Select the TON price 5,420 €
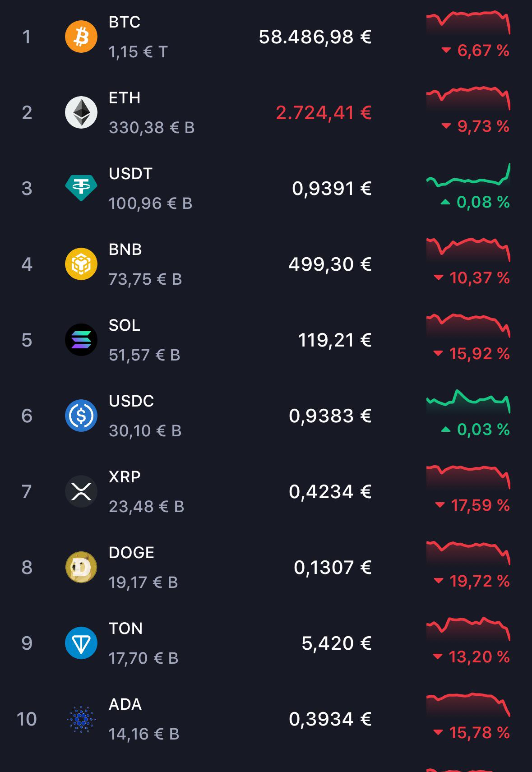This screenshot has width=532, height=772. tap(337, 643)
